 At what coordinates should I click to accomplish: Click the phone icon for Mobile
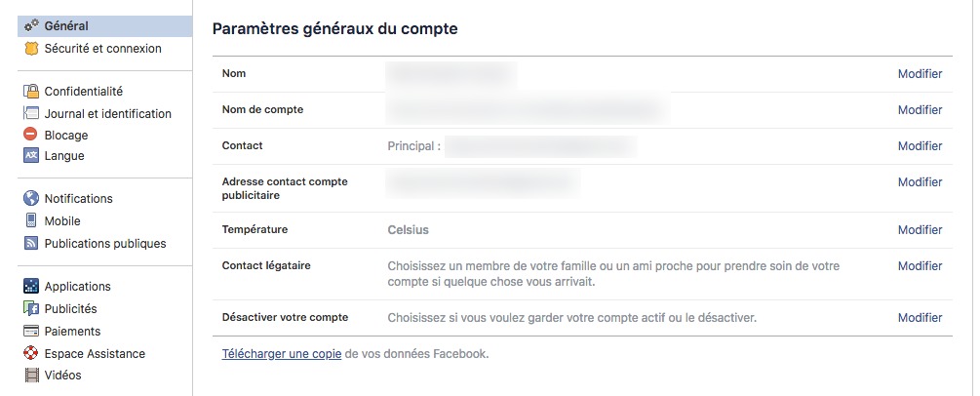31,220
